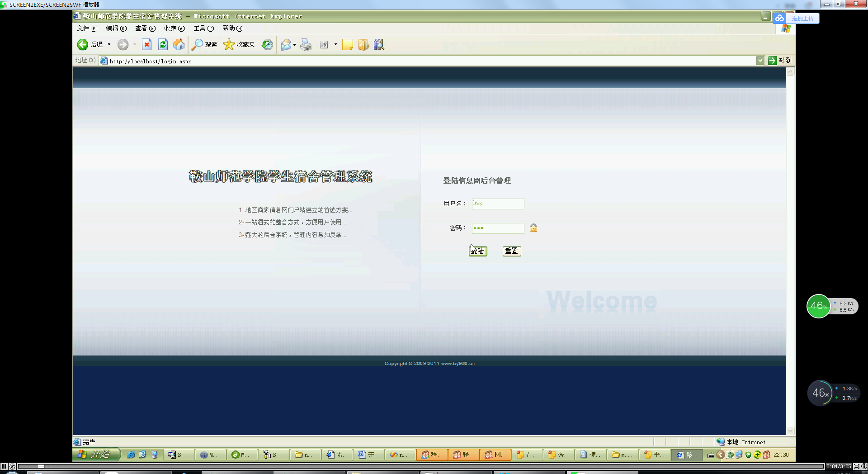Expand the Back button history dropdown
The height and width of the screenshot is (474, 868).
click(109, 44)
